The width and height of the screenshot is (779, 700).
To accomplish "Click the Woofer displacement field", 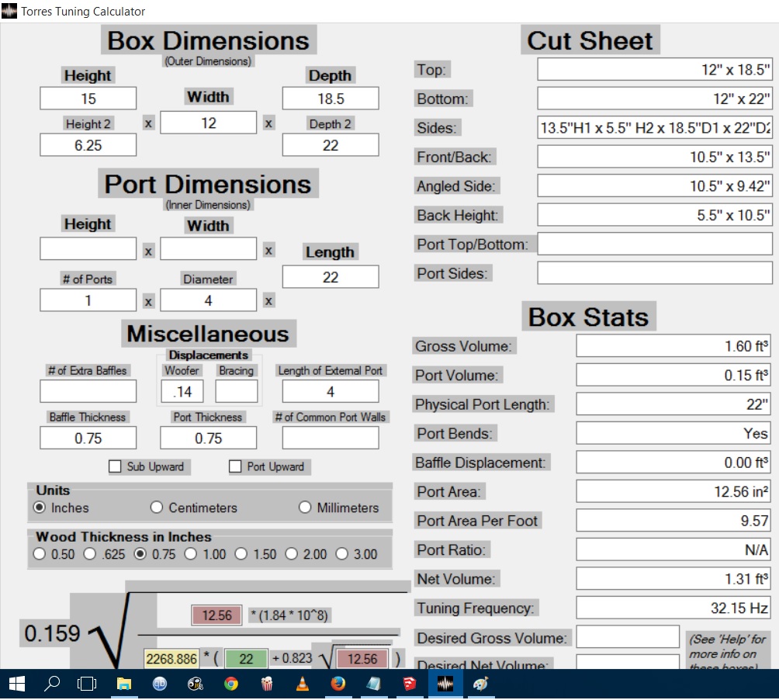I will 182,391.
